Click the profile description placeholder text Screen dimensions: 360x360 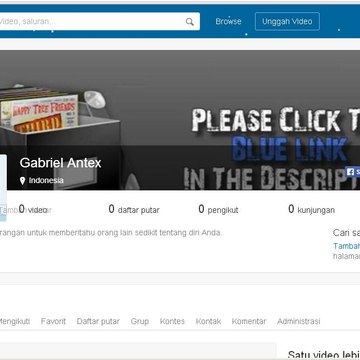[x=111, y=233]
